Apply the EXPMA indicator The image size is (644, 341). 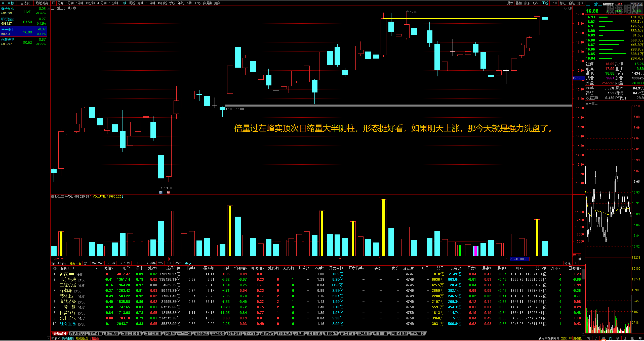pyautogui.click(x=110, y=263)
